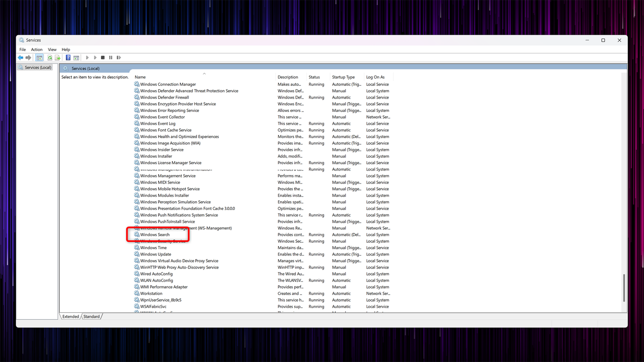The image size is (644, 362).
Task: Click gear icon beside Workstation
Action: click(137, 293)
